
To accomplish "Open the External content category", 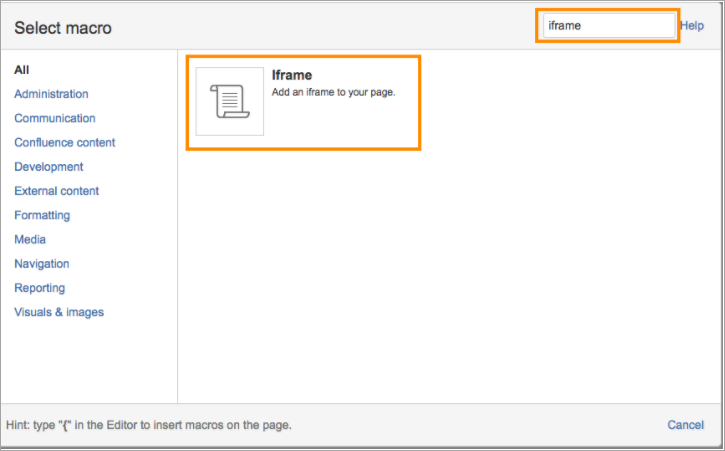I will tap(57, 191).
